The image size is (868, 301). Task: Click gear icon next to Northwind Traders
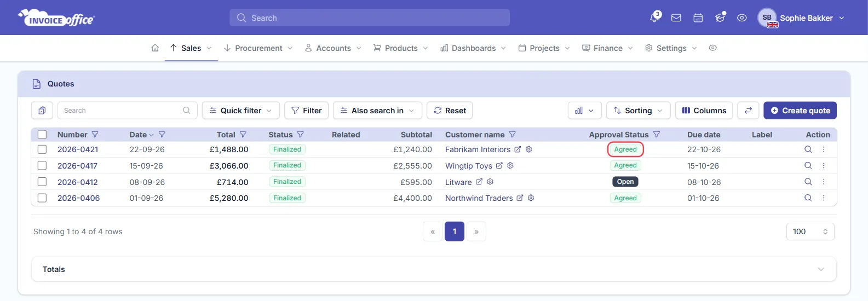click(x=531, y=198)
